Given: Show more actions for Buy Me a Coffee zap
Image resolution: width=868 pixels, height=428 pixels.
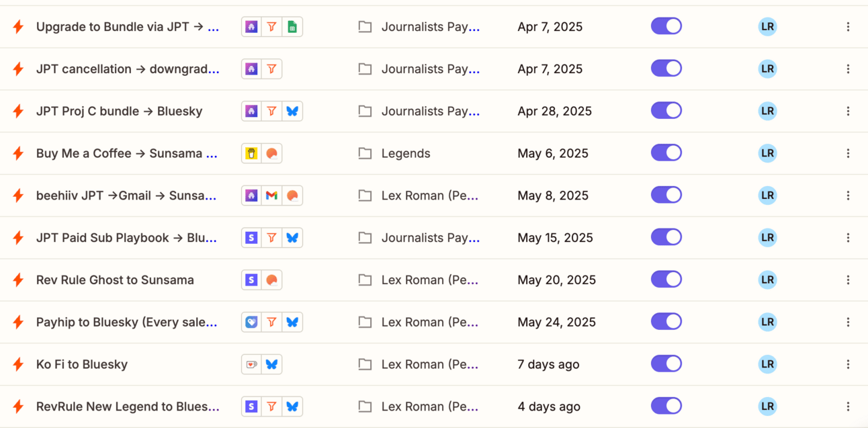Looking at the screenshot, I should tap(848, 154).
